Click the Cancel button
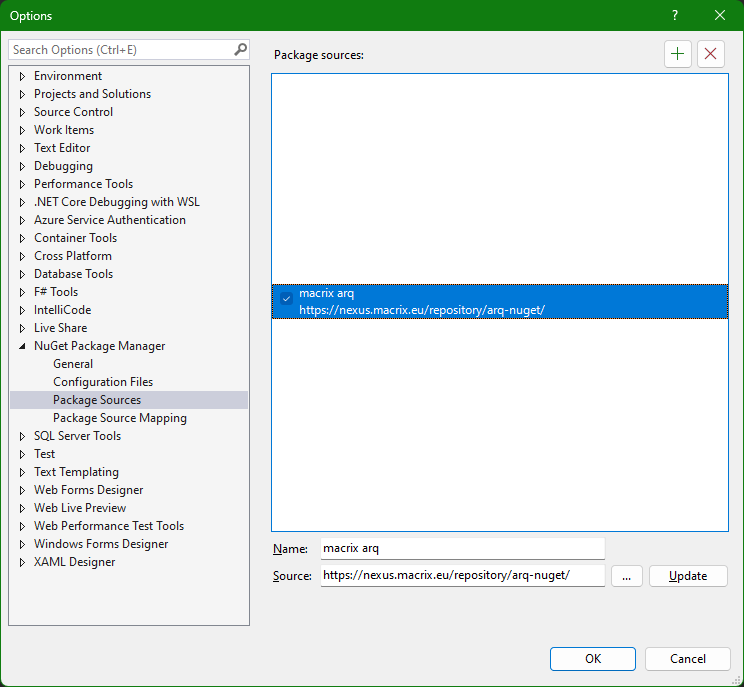This screenshot has height=687, width=744. pyautogui.click(x=688, y=659)
